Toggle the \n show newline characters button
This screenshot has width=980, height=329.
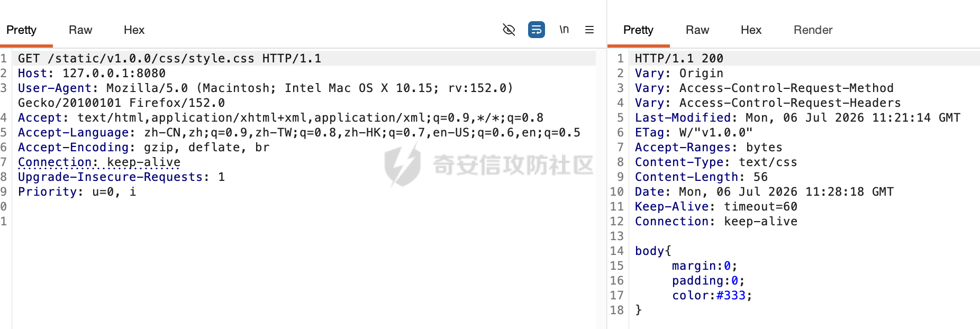(564, 30)
